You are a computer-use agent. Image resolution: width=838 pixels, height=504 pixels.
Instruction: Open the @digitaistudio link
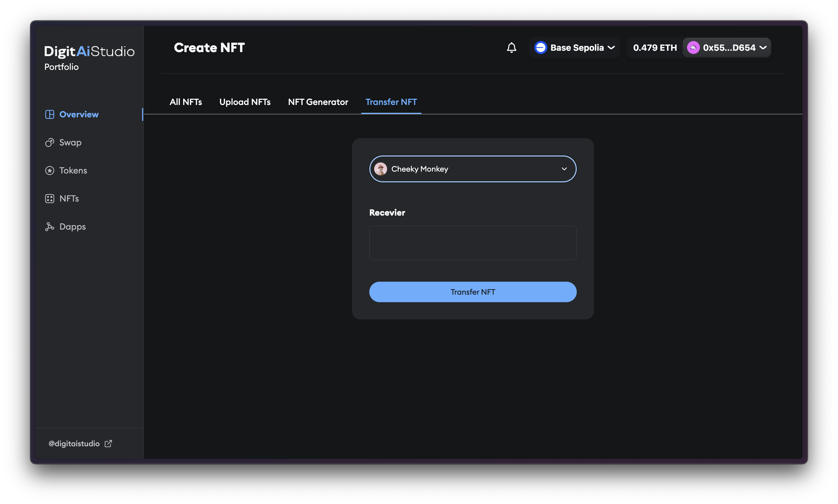(x=74, y=444)
